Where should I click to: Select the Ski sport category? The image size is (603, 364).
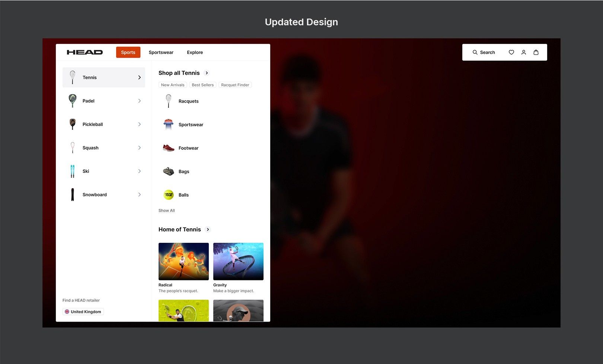tap(104, 171)
